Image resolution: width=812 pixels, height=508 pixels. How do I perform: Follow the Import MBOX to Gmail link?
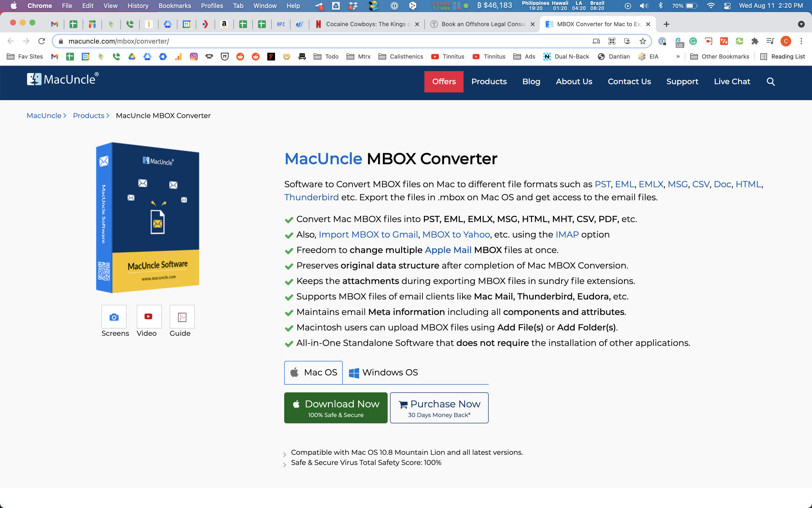tap(368, 234)
